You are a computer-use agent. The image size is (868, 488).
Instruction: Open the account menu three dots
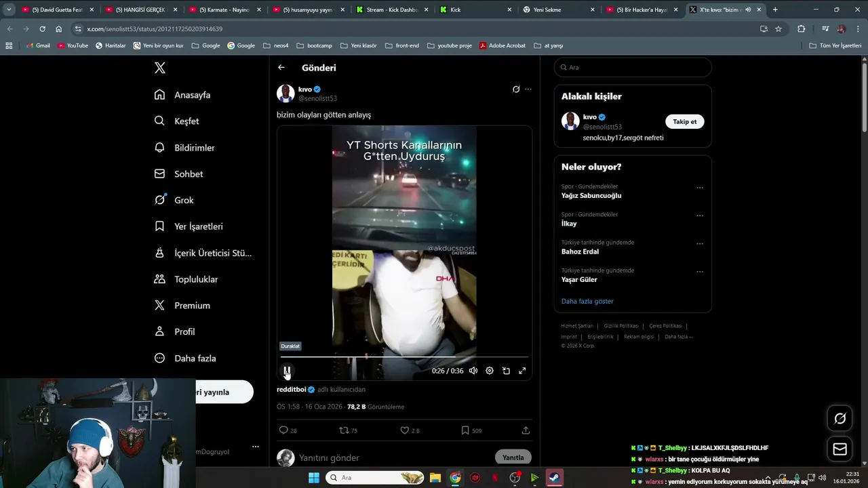(256, 447)
